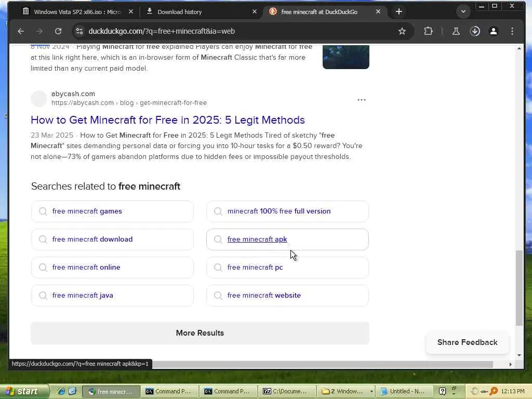The height and width of the screenshot is (399, 532).
Task: Click the forward navigation arrow
Action: point(39,31)
